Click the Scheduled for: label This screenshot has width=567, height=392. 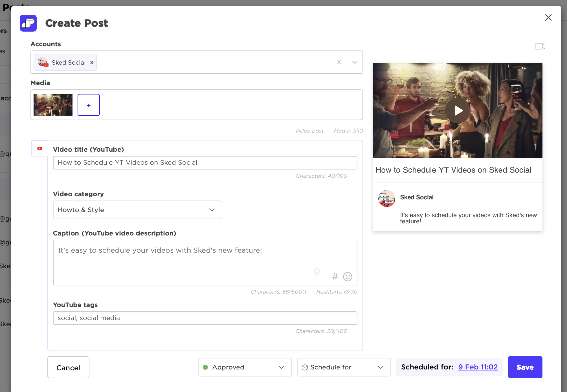[x=427, y=367]
